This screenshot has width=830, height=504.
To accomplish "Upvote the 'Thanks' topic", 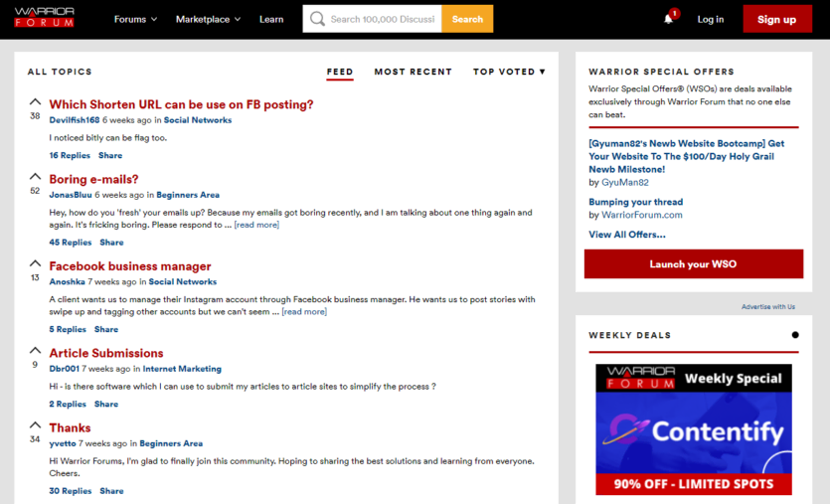I will coord(35,424).
